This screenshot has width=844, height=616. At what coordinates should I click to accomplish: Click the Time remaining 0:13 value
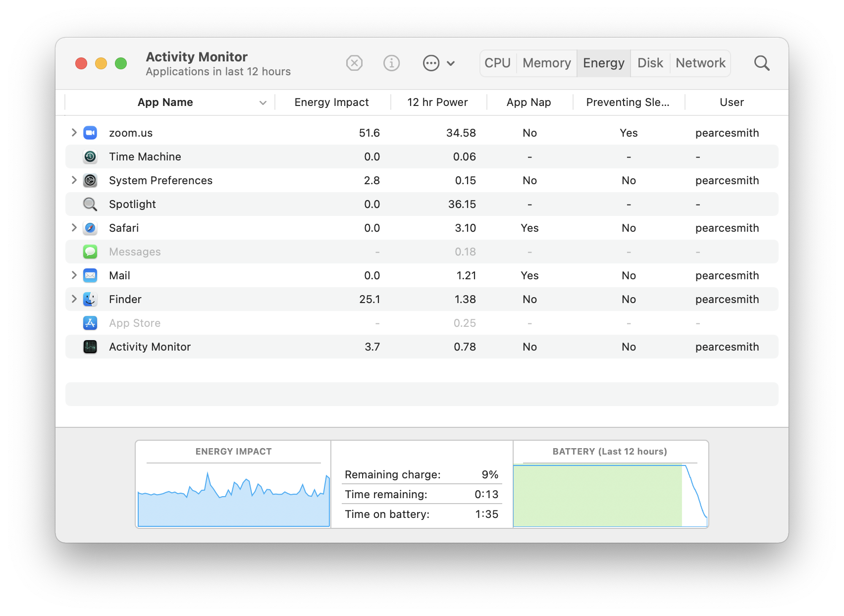click(x=486, y=494)
